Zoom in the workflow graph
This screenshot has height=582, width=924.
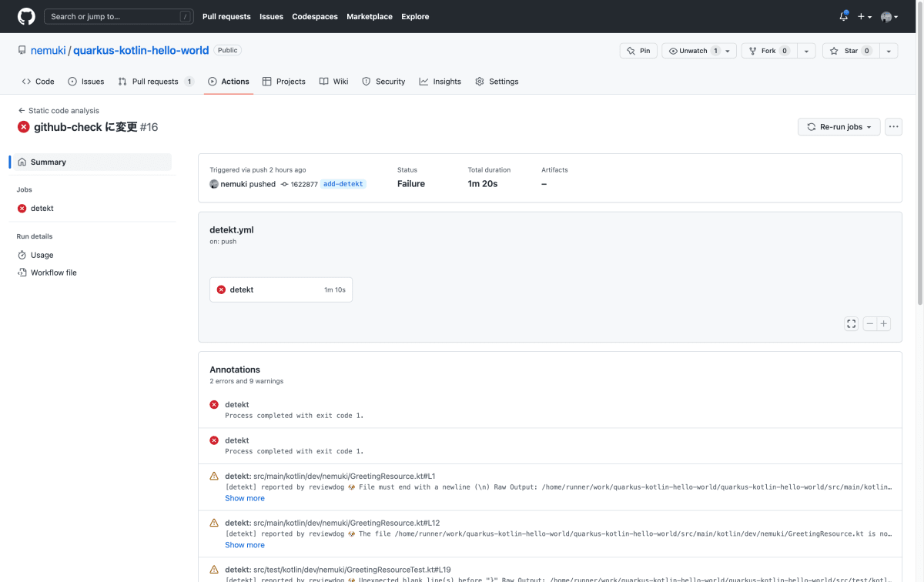(x=884, y=324)
